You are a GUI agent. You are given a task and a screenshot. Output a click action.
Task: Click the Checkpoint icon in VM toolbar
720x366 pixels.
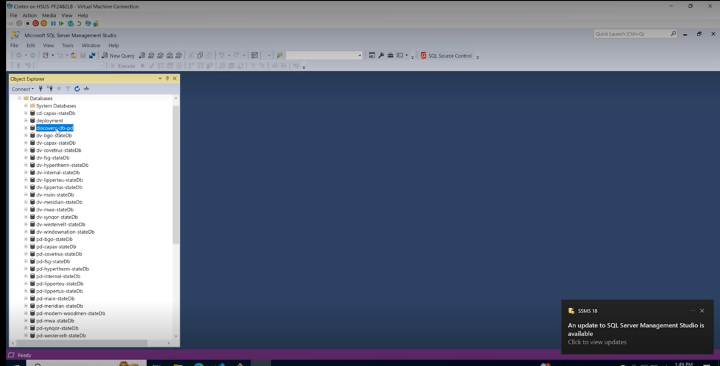[70, 23]
